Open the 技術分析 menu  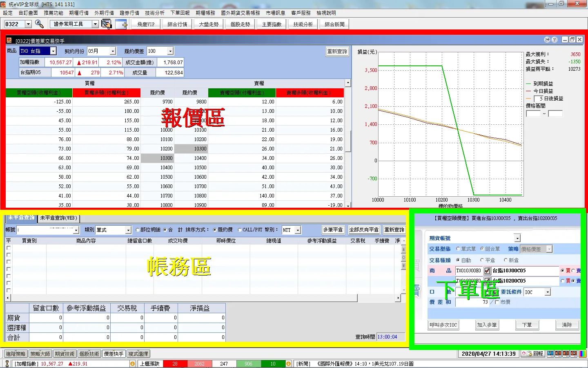(154, 13)
